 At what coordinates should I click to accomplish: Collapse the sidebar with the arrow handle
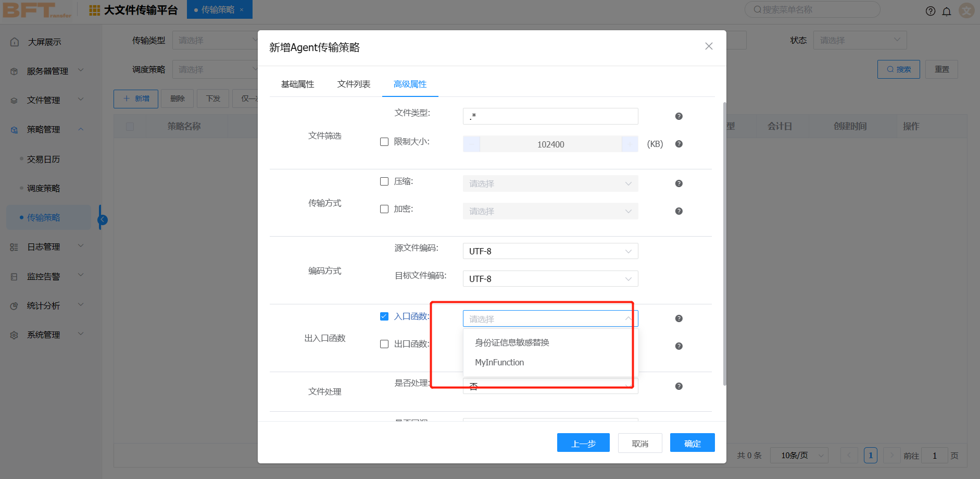(x=103, y=219)
